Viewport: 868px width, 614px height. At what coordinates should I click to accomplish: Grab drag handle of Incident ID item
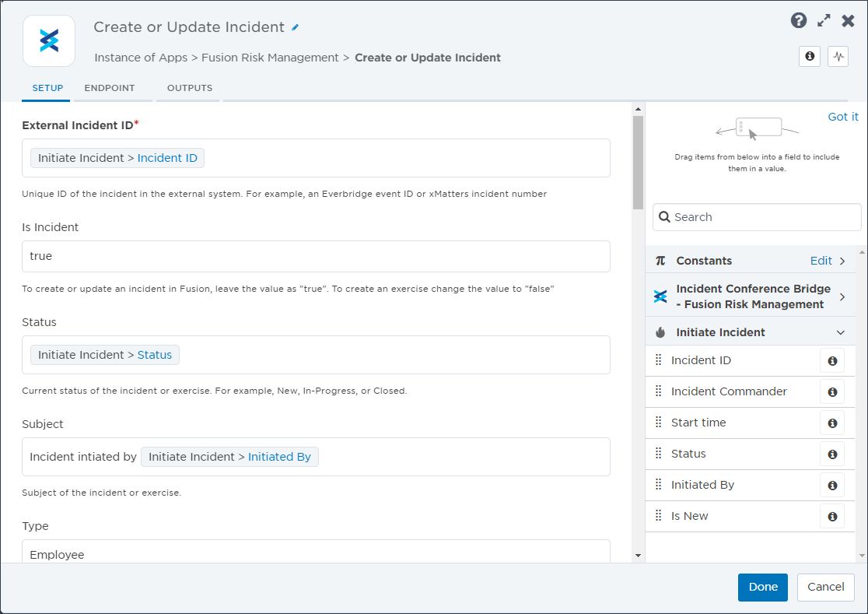(x=658, y=360)
